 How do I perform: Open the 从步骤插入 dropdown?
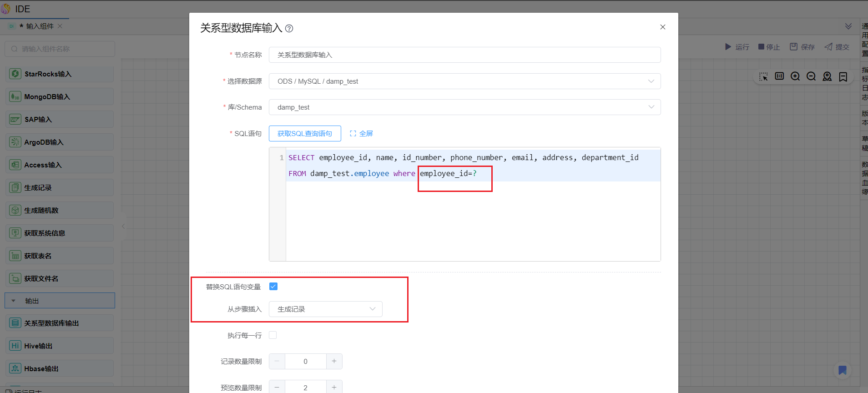(x=325, y=309)
